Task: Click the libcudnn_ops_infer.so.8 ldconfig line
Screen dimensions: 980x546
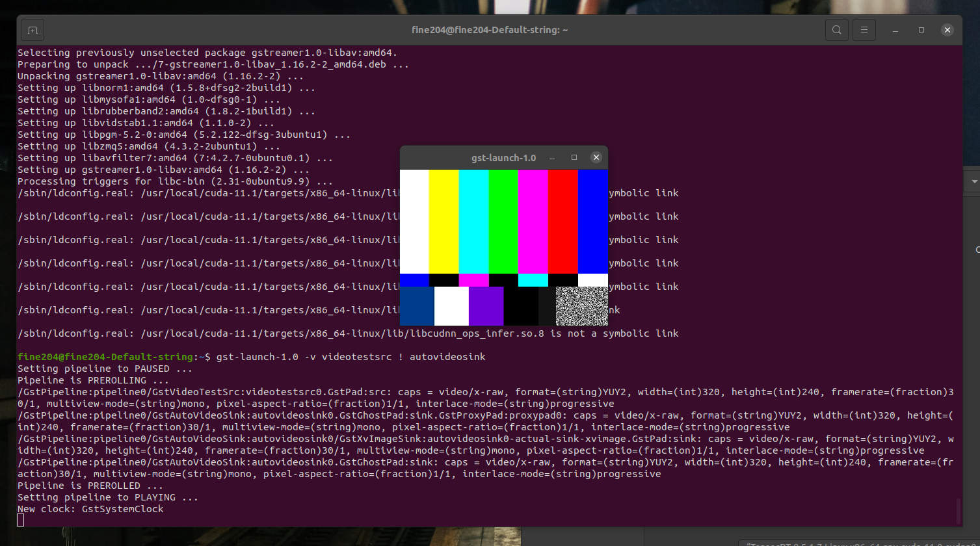Action: [348, 333]
